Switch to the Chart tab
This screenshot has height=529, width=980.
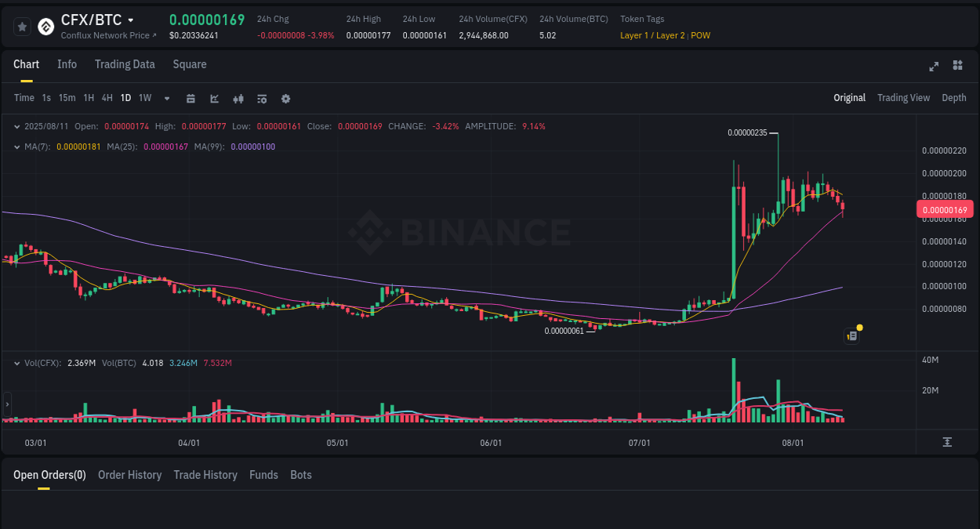(x=26, y=64)
